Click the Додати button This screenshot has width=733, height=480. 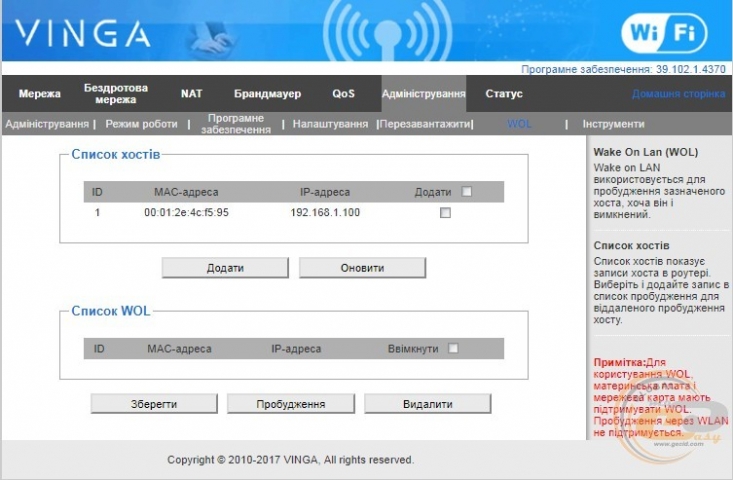pyautogui.click(x=225, y=268)
